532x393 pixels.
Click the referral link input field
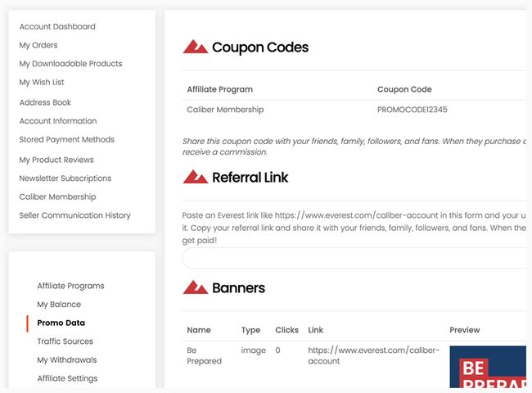click(354, 258)
